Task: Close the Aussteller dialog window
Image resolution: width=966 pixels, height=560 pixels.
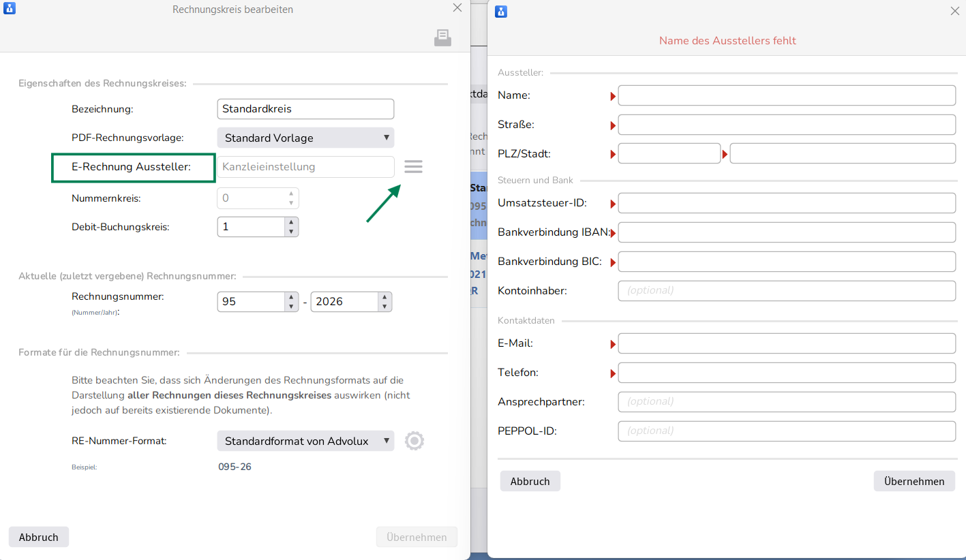Action: (x=954, y=11)
